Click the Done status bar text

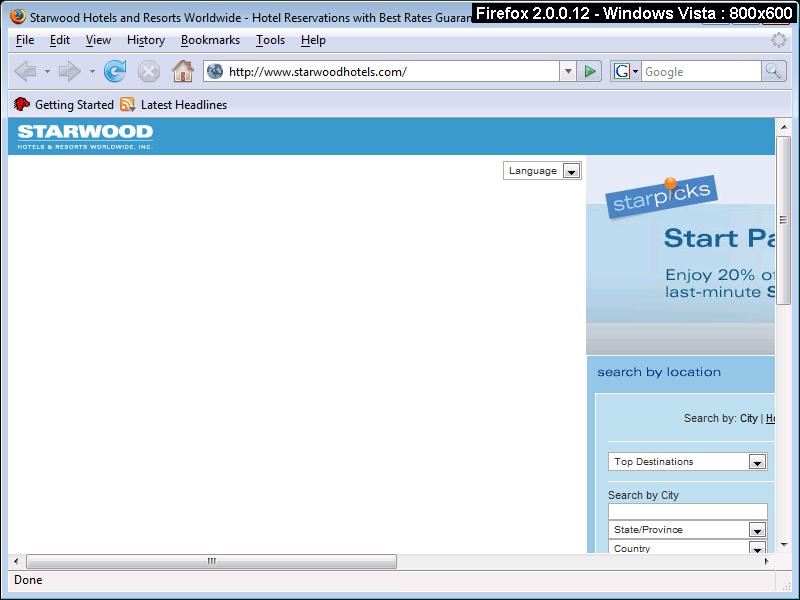(28, 580)
